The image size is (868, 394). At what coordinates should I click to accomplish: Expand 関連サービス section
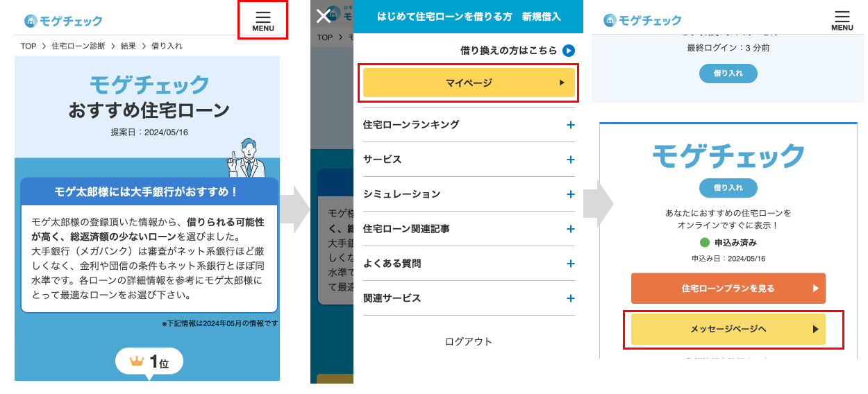coord(469,298)
